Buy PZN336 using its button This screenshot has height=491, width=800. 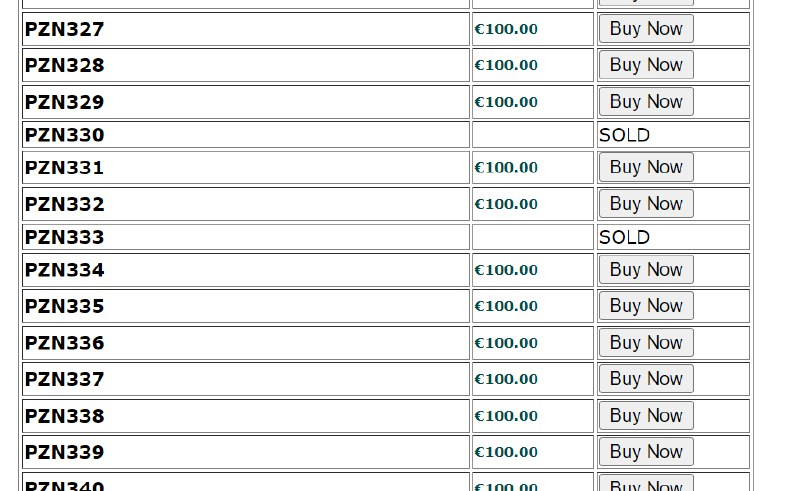[645, 343]
